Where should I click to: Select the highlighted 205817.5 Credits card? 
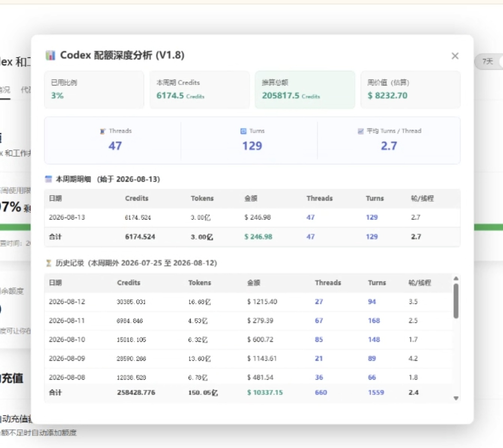(x=305, y=90)
